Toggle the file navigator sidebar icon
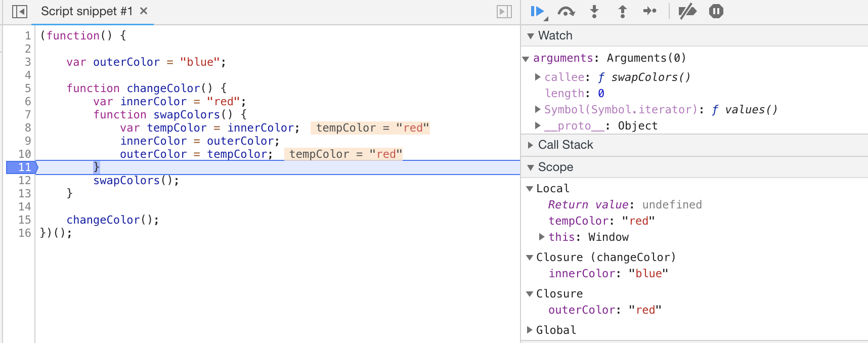This screenshot has width=868, height=343. click(19, 11)
